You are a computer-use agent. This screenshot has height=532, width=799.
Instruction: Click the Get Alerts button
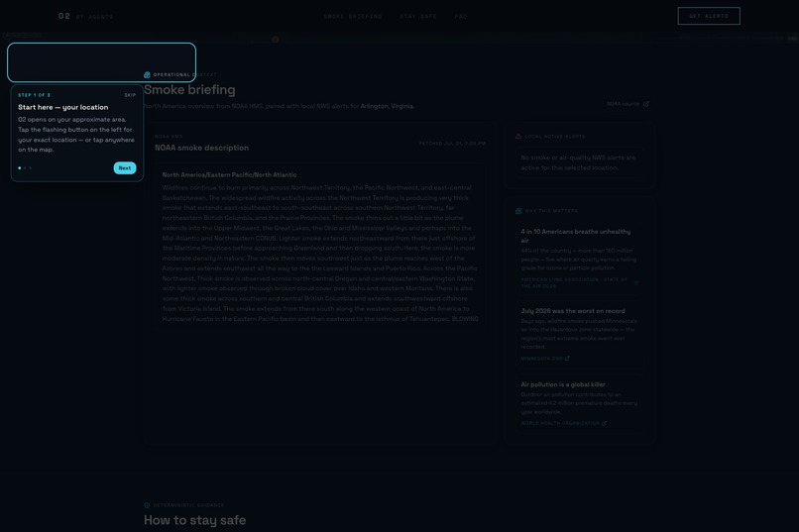pos(709,16)
